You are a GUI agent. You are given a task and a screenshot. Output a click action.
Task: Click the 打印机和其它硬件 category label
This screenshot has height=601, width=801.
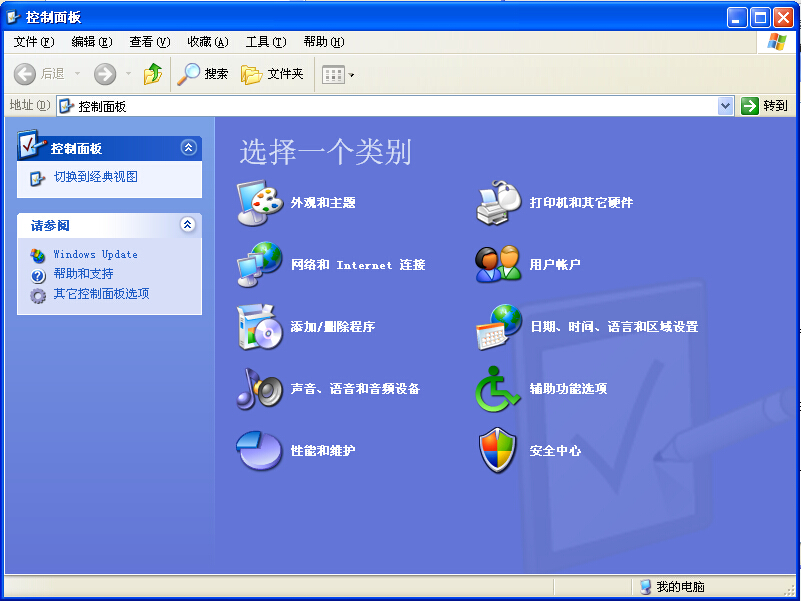(x=581, y=203)
